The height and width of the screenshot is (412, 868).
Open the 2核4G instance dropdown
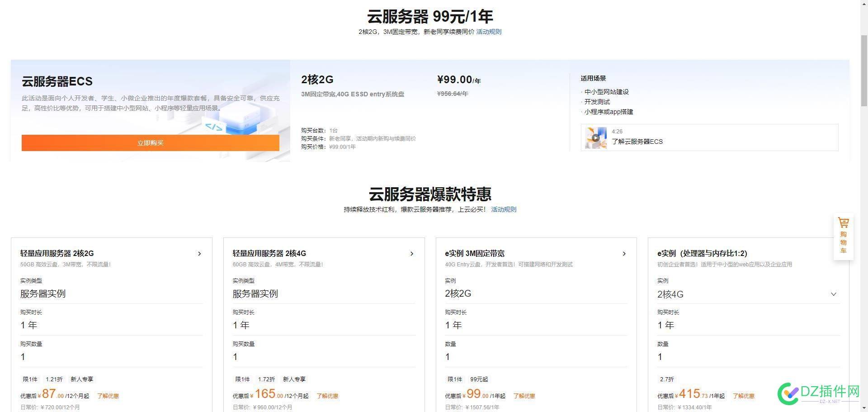pyautogui.click(x=749, y=294)
